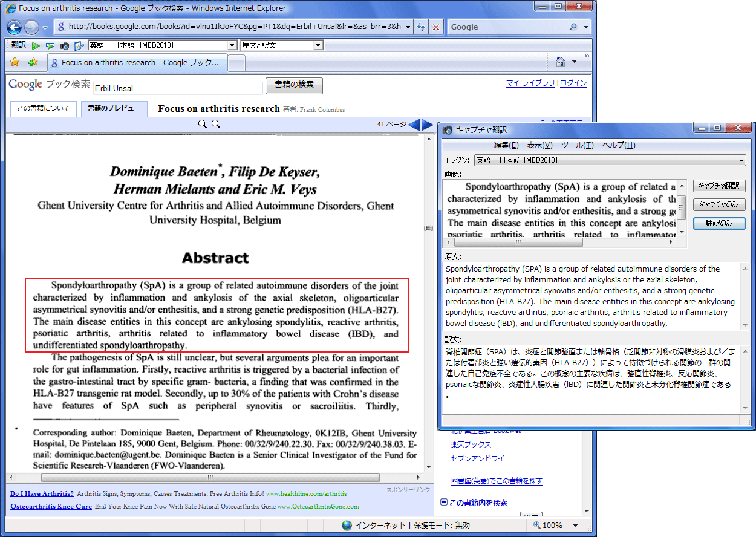This screenshot has width=756, height=537.
Task: Click the Refresh page icon
Action: pos(422,27)
